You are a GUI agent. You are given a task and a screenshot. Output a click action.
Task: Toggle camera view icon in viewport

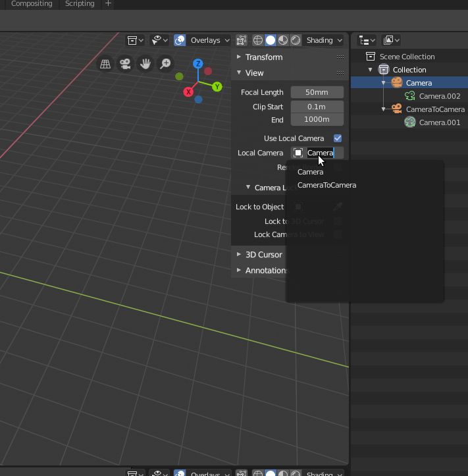[125, 64]
